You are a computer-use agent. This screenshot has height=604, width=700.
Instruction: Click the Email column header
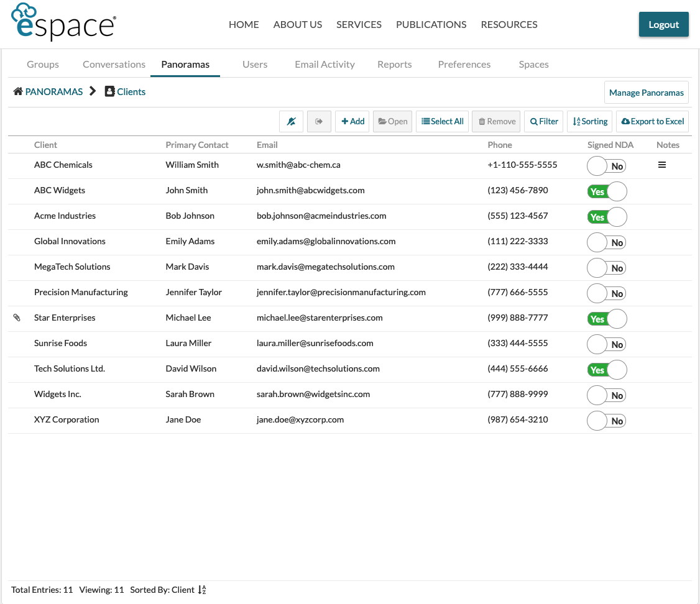click(x=267, y=145)
